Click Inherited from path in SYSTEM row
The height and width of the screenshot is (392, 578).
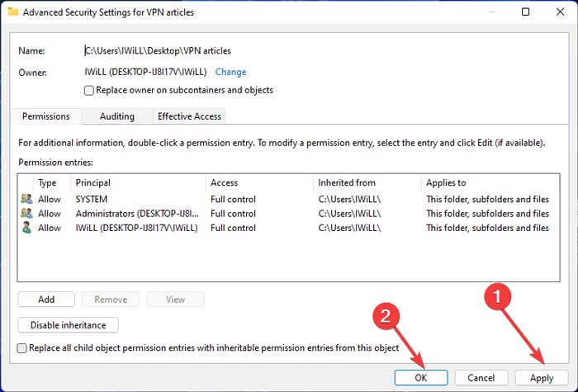click(349, 200)
